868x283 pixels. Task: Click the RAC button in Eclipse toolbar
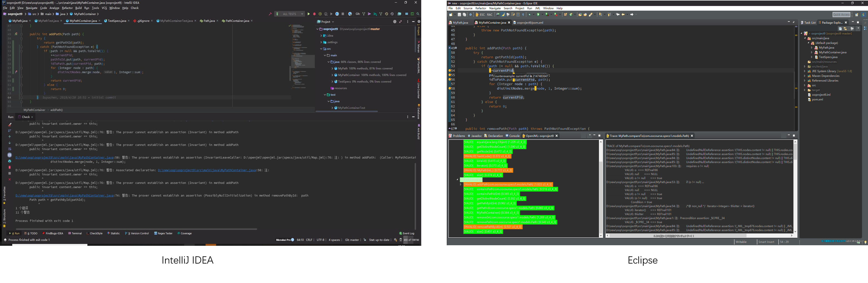click(490, 14)
